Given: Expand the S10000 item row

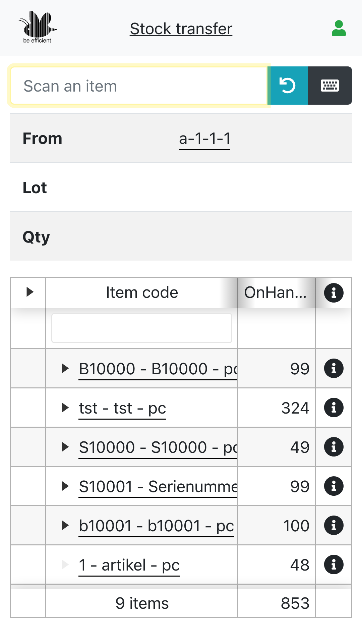Looking at the screenshot, I should click(65, 447).
